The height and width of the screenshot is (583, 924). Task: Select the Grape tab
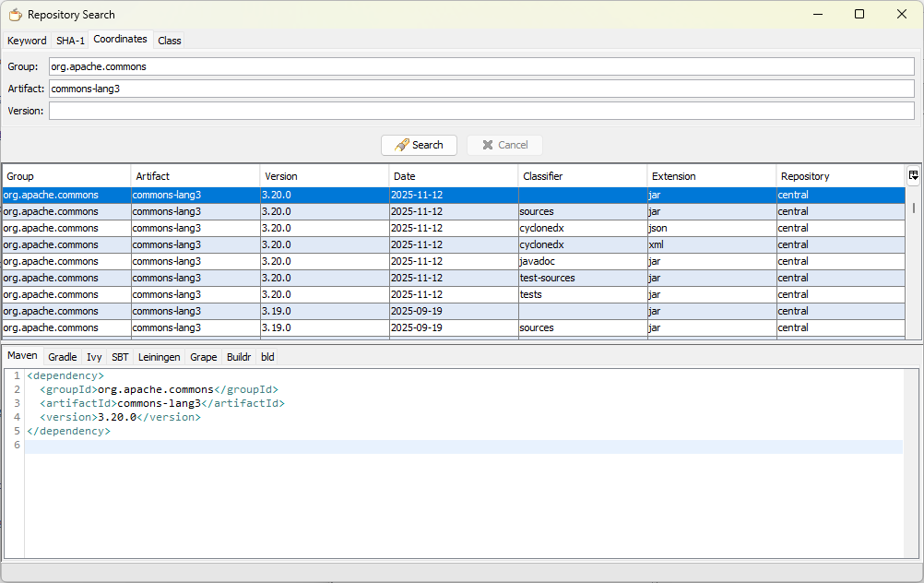[x=204, y=357]
